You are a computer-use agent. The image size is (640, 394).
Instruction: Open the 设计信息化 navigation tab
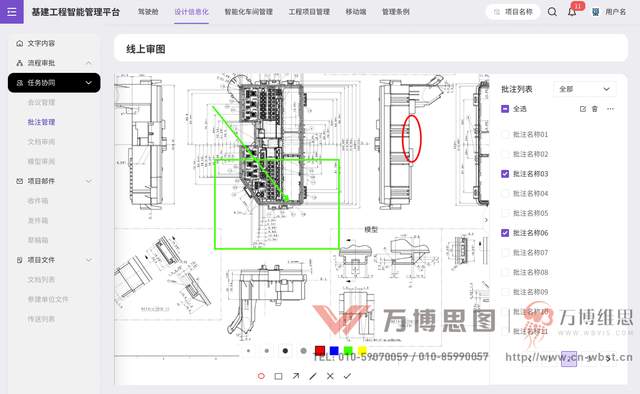pyautogui.click(x=191, y=12)
